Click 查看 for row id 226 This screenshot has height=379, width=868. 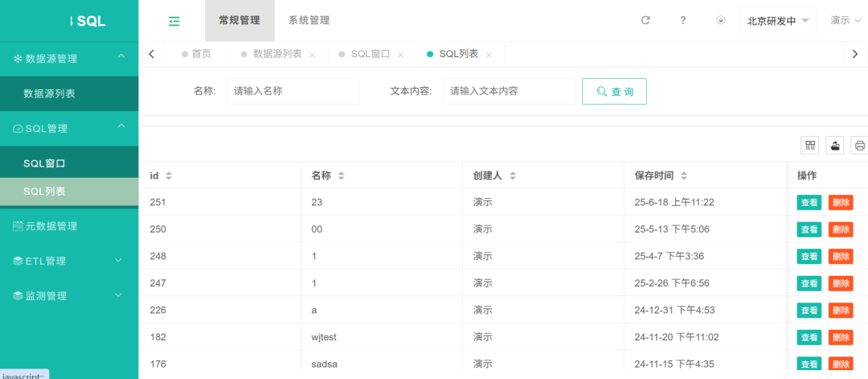[809, 311]
